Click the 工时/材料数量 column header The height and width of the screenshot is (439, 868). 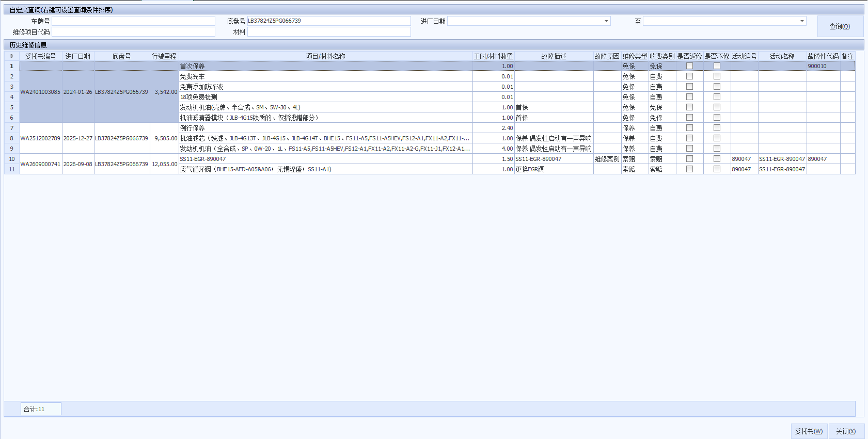click(494, 56)
